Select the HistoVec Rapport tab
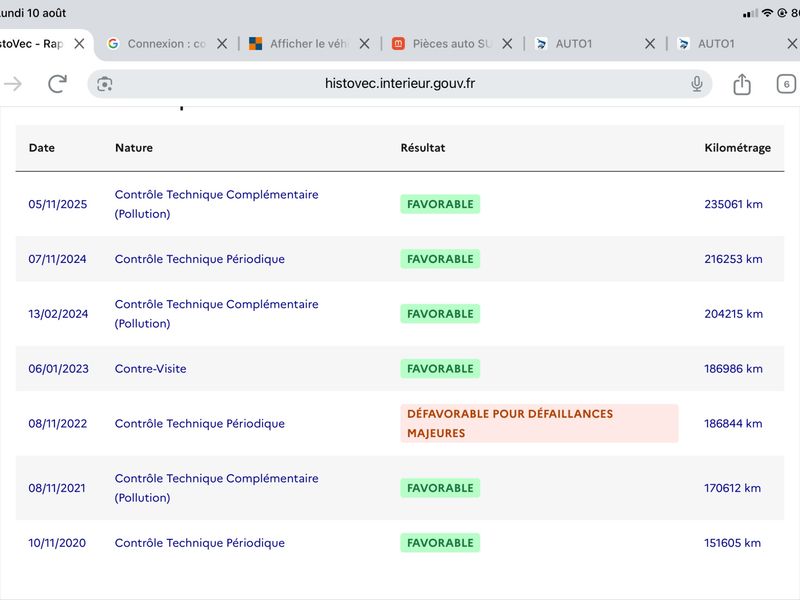This screenshot has width=800, height=600. point(32,44)
